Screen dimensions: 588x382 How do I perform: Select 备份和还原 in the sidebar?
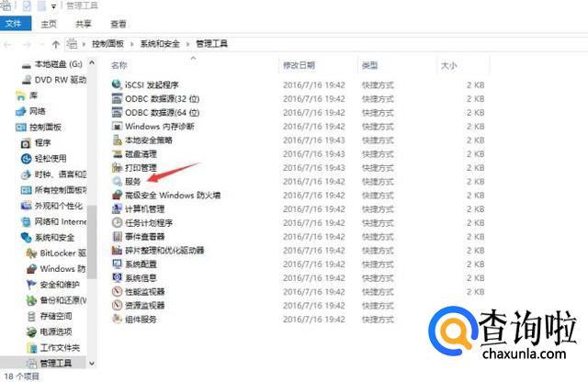click(56, 300)
